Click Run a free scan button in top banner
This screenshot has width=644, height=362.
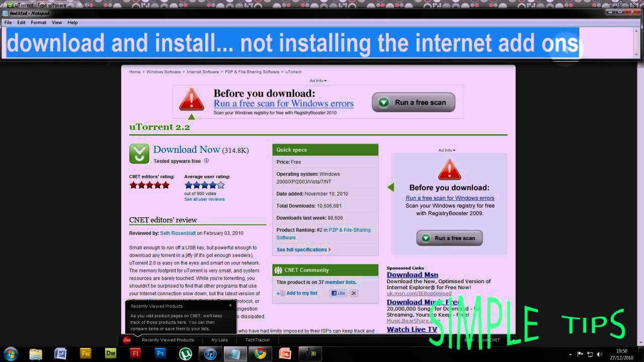pos(414,103)
